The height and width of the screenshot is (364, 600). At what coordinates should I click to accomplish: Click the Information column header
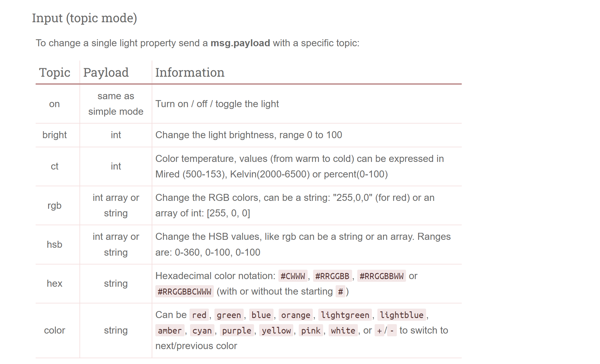point(190,73)
